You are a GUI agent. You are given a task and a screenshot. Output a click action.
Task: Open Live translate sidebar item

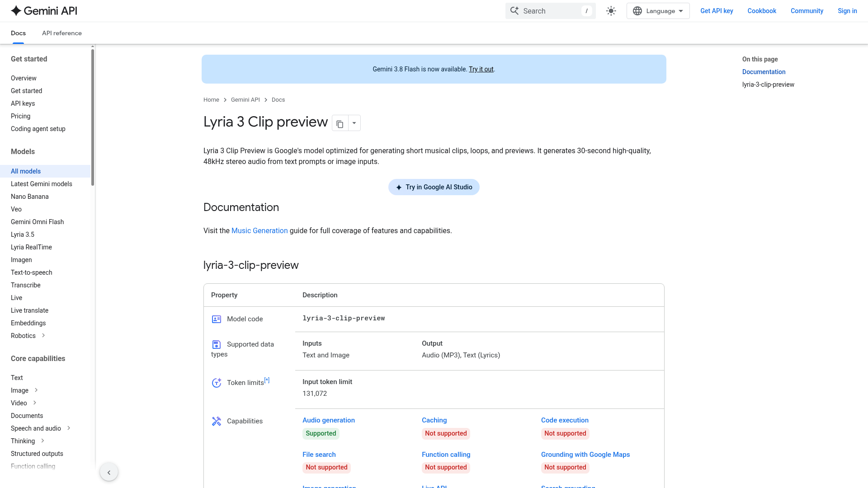29,310
